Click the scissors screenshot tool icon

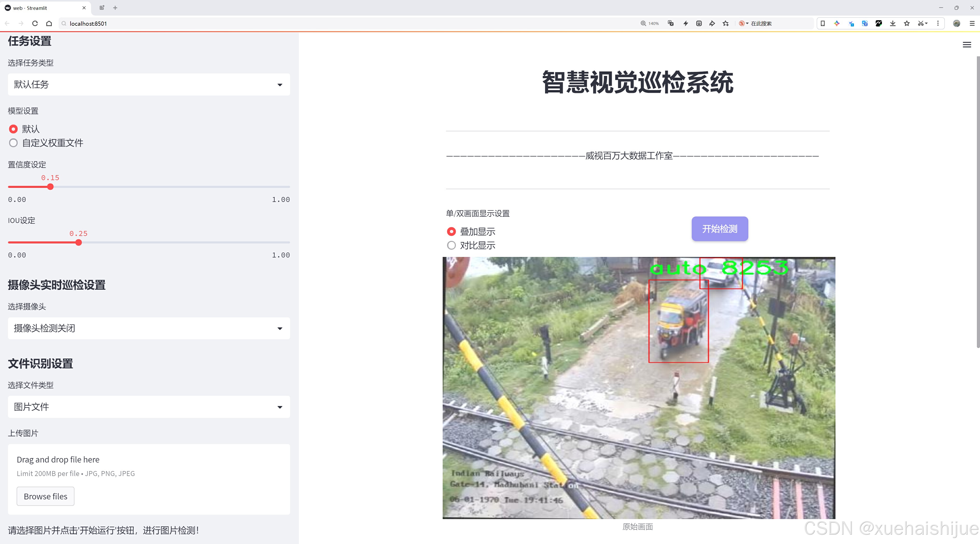click(x=920, y=24)
